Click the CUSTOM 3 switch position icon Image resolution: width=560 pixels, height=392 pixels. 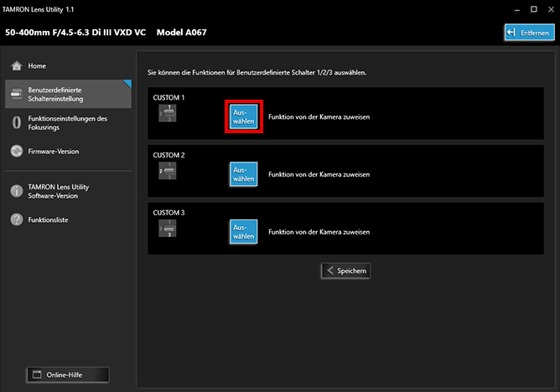coord(168,229)
